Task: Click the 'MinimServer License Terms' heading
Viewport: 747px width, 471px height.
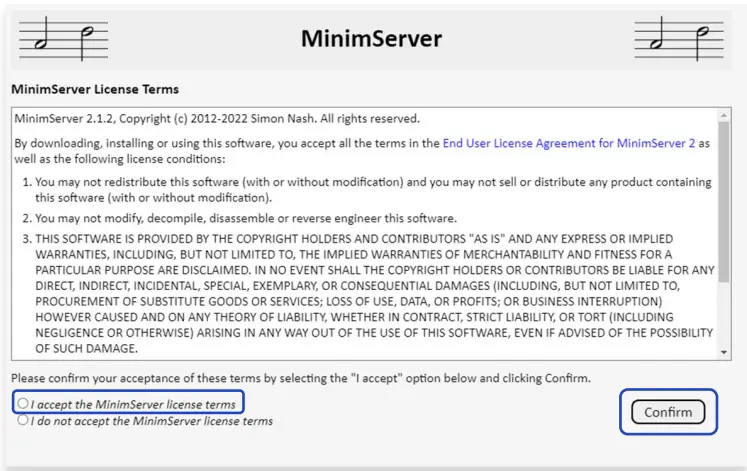Action: click(x=95, y=90)
